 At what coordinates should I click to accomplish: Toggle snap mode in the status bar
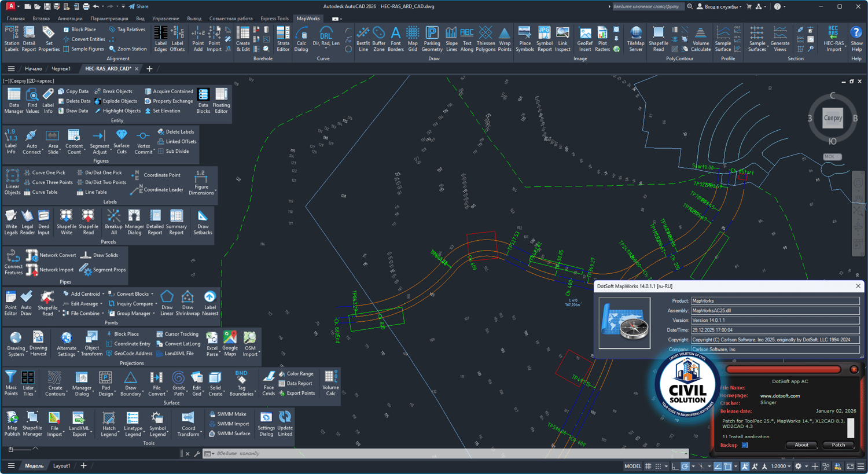[659, 466]
